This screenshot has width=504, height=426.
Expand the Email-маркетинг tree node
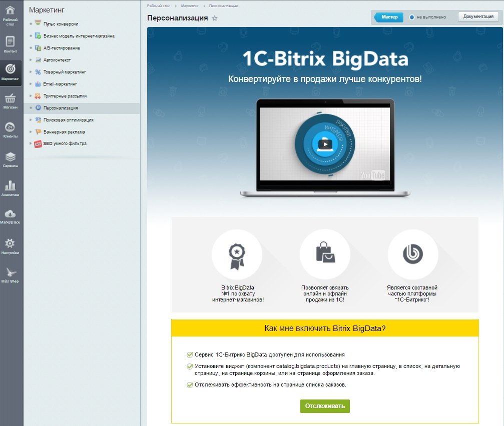(x=31, y=84)
